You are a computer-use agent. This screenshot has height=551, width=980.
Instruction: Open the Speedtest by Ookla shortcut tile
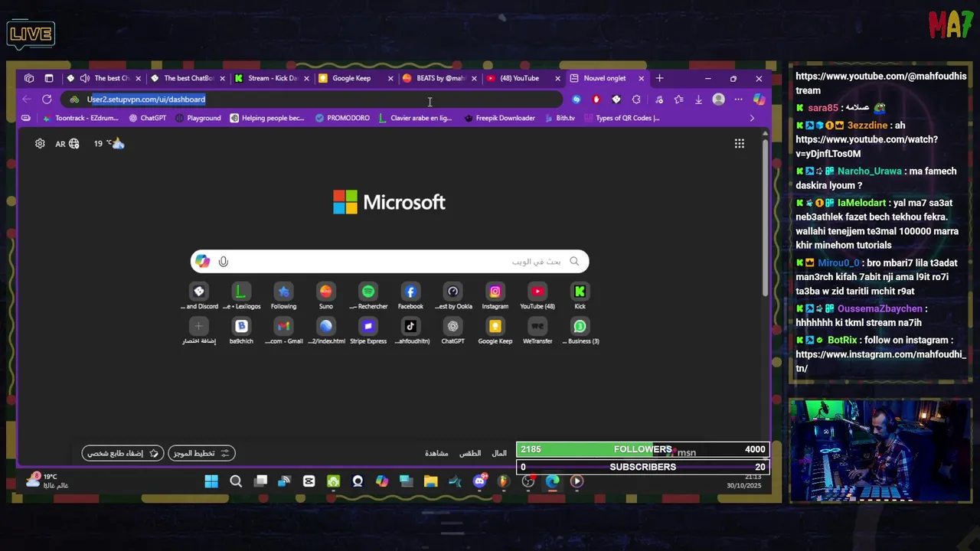[x=453, y=295]
